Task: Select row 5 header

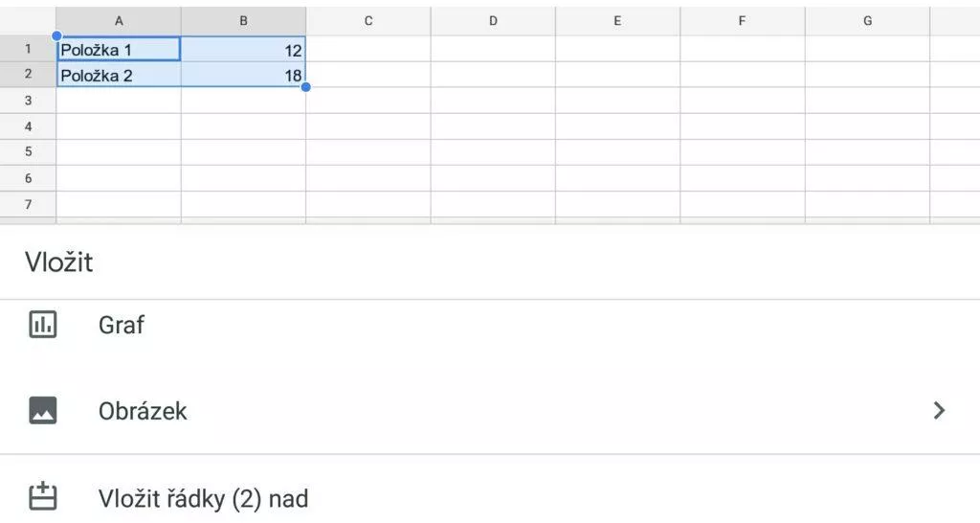Action: click(28, 152)
